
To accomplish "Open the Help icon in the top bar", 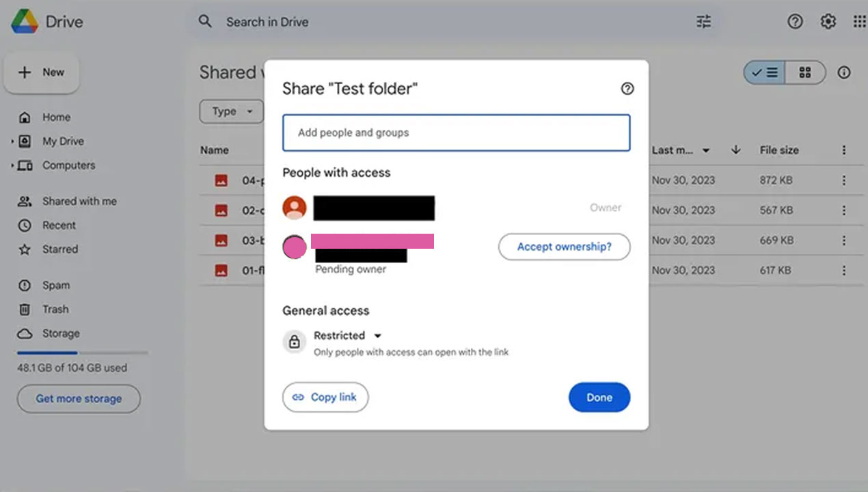I will click(795, 21).
